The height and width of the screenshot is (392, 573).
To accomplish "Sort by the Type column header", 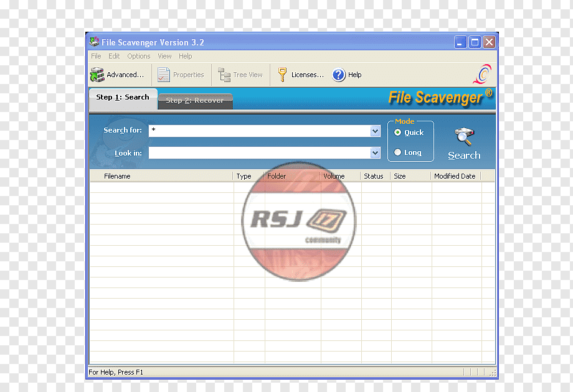I will pos(248,176).
